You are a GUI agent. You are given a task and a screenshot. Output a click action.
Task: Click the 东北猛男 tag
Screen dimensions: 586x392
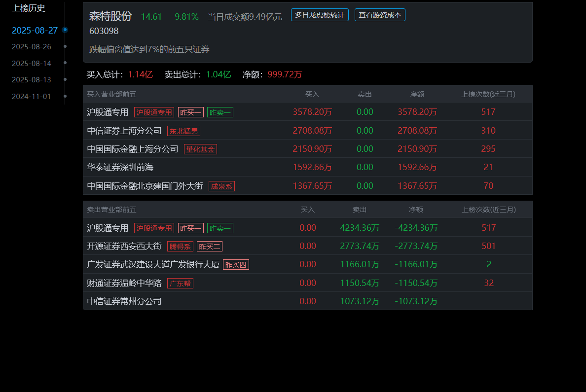pyautogui.click(x=183, y=131)
